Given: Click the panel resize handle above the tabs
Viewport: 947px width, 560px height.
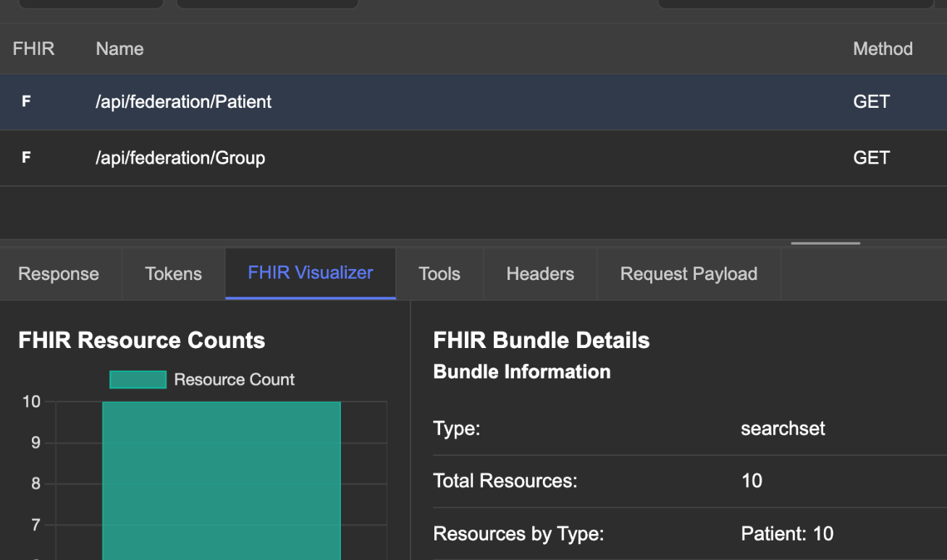Looking at the screenshot, I should [825, 245].
